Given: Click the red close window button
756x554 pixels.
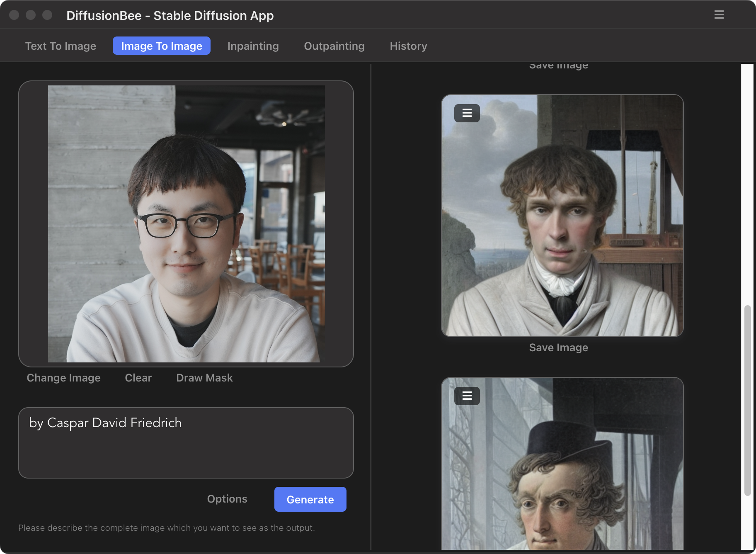Looking at the screenshot, I should coord(14,15).
